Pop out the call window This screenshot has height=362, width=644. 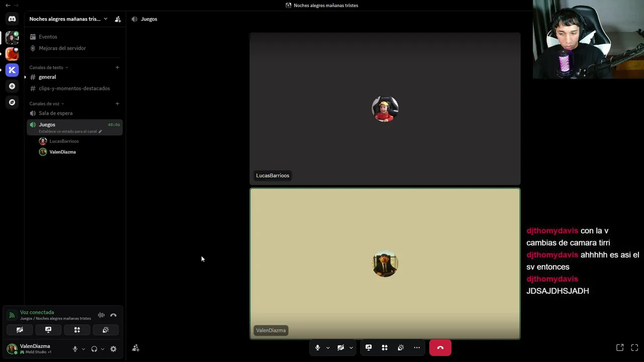620,347
